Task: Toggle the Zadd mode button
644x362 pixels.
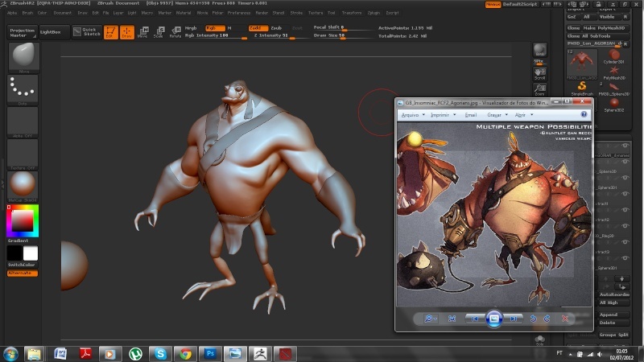Action: point(258,28)
